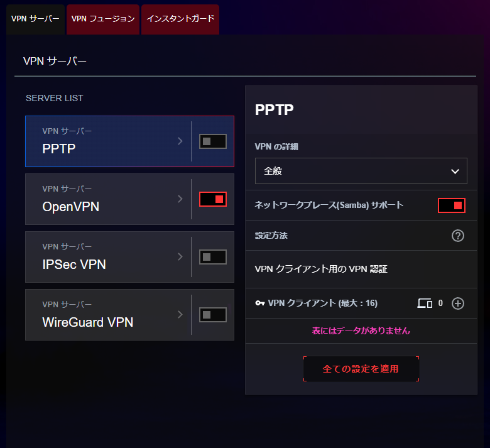
Task: Turn on the WireGuard VPN switch
Action: [x=213, y=315]
